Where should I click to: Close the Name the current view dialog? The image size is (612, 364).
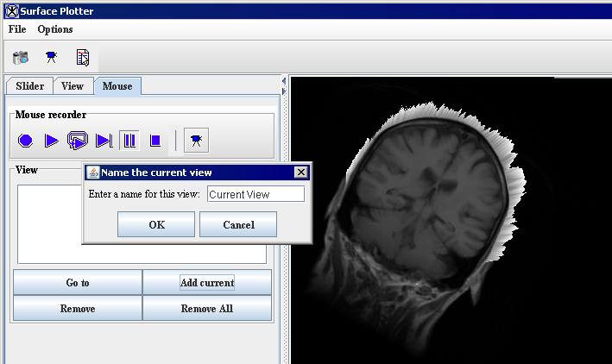300,173
